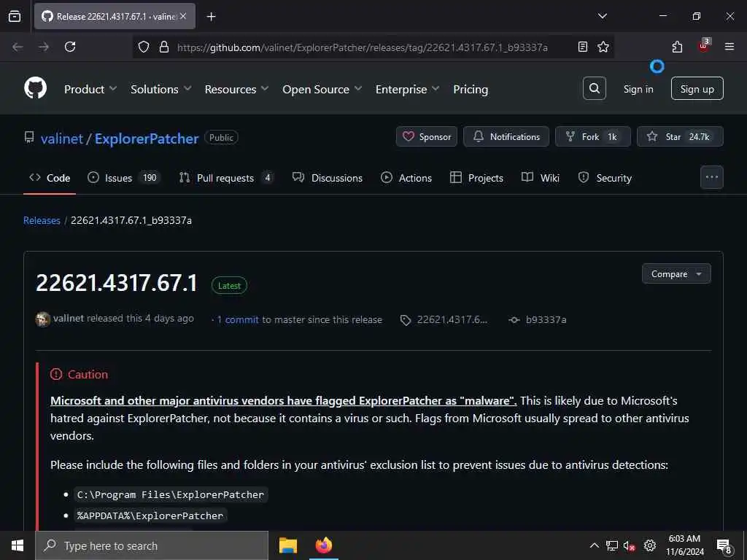747x560 pixels.
Task: Click the underlined malware warning link
Action: click(x=284, y=401)
